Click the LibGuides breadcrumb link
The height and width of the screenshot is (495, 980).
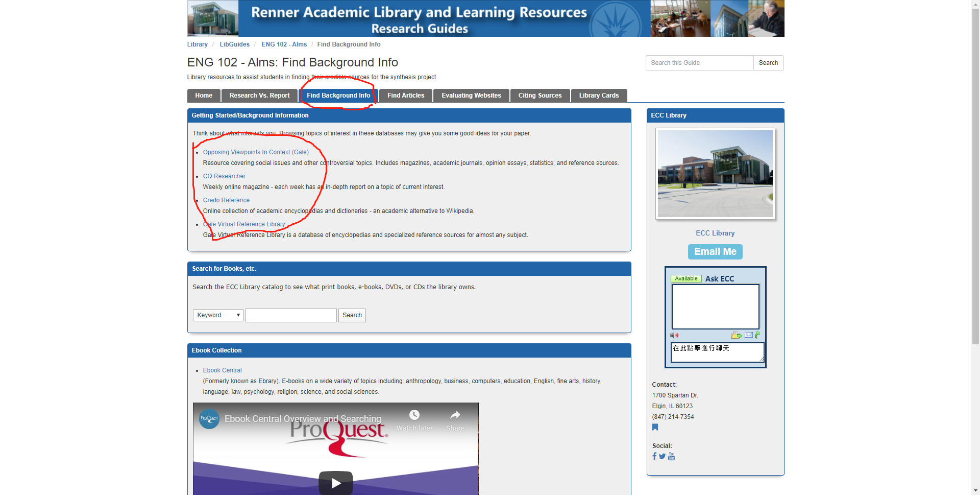(x=235, y=44)
